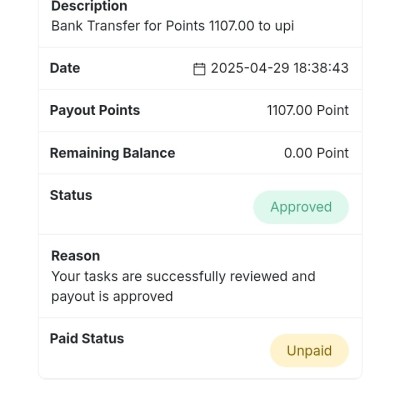
Task: Click the Reason heading
Action: (x=76, y=256)
